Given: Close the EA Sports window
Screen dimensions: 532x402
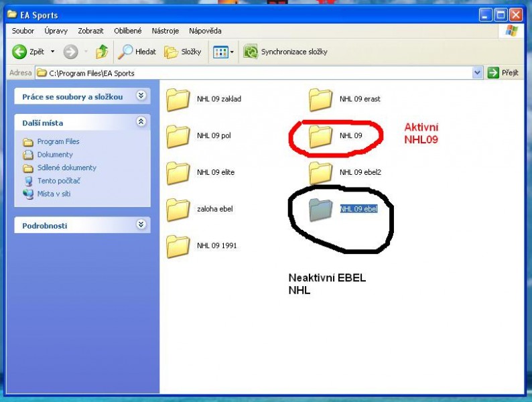Looking at the screenshot, I should (x=516, y=15).
